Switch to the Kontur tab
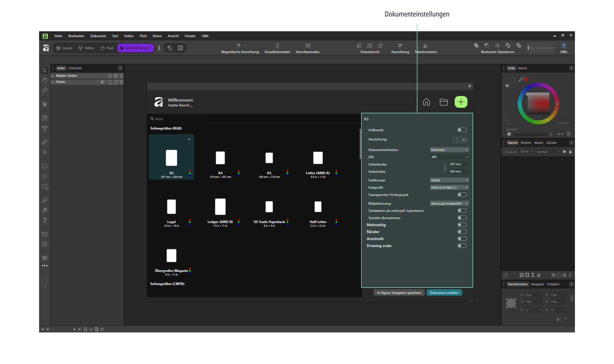The image size is (614, 364). (x=522, y=68)
